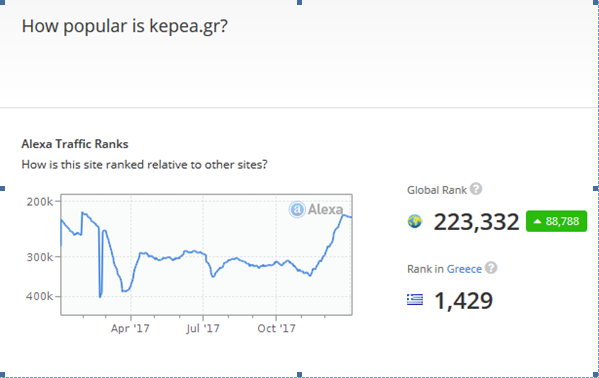Viewport: 599px width, 378px height.
Task: Click the top center selection handle
Action: (x=300, y=2)
